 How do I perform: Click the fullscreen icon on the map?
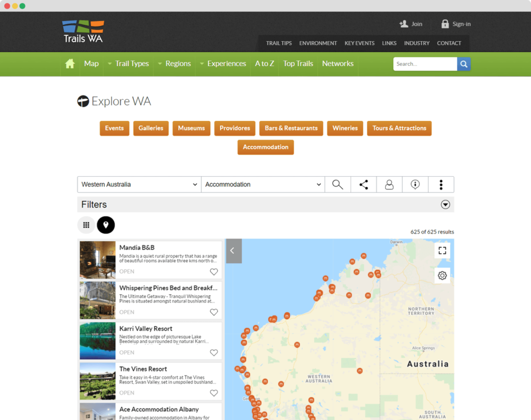[x=442, y=250]
